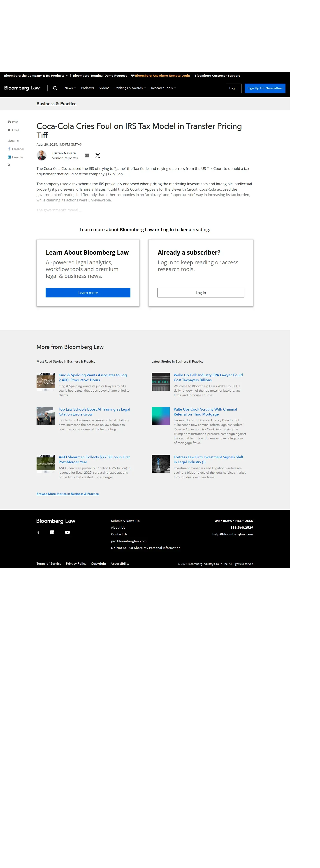This screenshot has width=320, height=868.
Task: Email the author via envelope icon
Action: click(x=87, y=155)
